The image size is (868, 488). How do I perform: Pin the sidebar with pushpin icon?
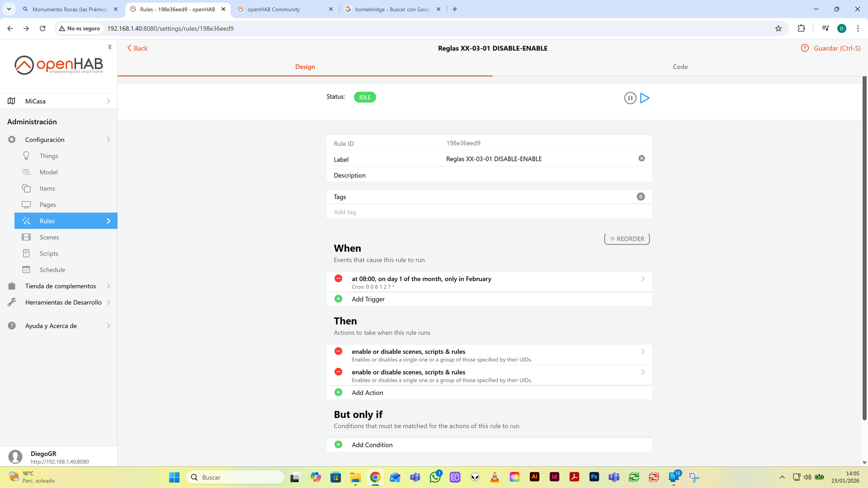(109, 47)
